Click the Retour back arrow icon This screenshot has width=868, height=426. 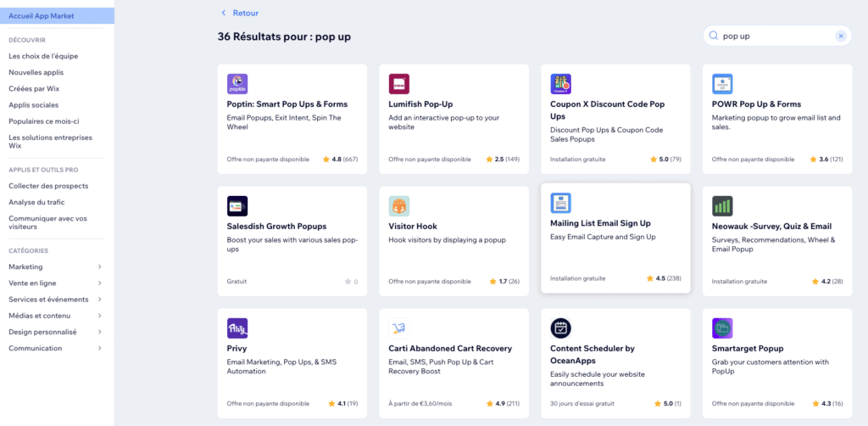coord(224,13)
